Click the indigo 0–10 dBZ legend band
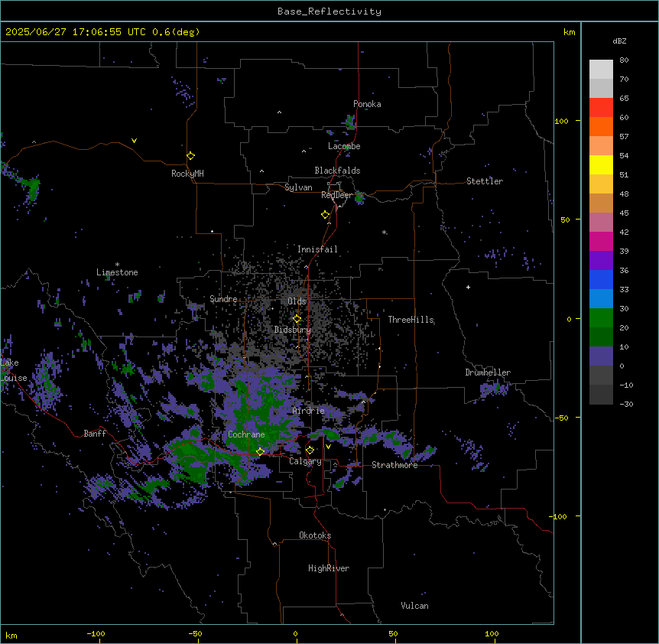 [601, 356]
